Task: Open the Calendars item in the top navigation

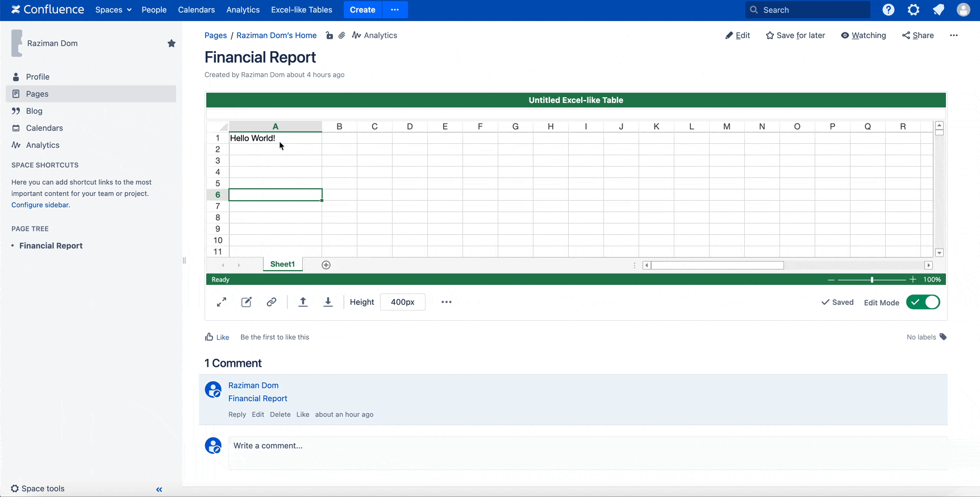Action: click(x=196, y=10)
